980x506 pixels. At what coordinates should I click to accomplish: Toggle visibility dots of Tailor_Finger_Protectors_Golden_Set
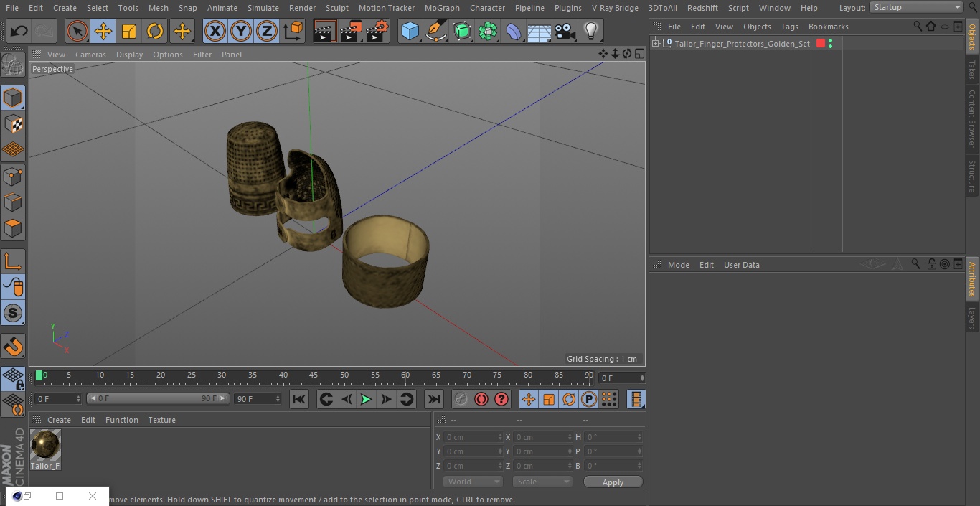pyautogui.click(x=830, y=44)
